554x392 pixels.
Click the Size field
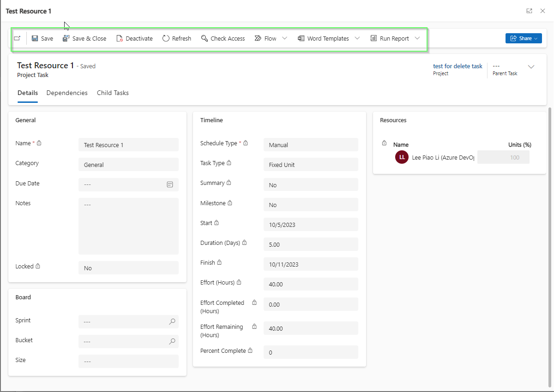click(128, 362)
